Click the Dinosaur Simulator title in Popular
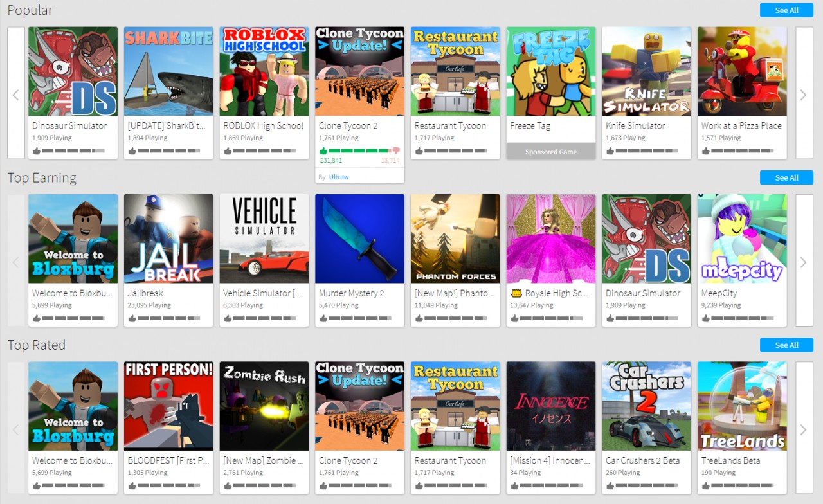The height and width of the screenshot is (504, 823). point(69,126)
